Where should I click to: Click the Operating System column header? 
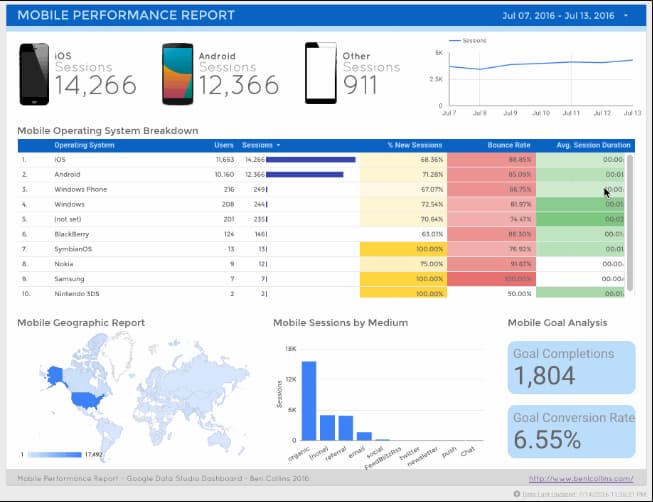[84, 146]
